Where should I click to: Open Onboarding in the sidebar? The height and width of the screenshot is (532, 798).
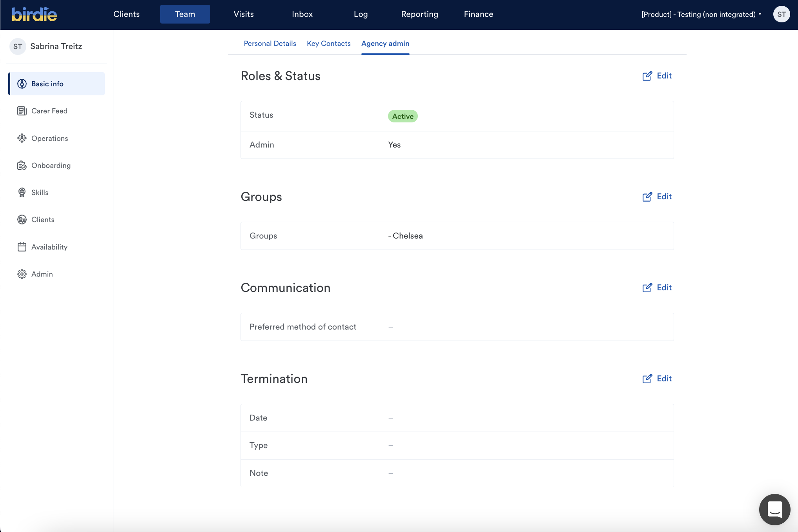click(x=56, y=166)
